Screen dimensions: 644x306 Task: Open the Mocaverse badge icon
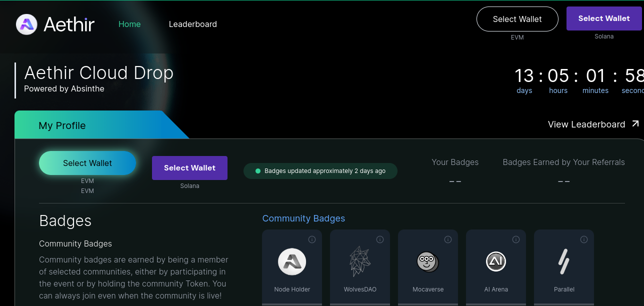tap(428, 262)
